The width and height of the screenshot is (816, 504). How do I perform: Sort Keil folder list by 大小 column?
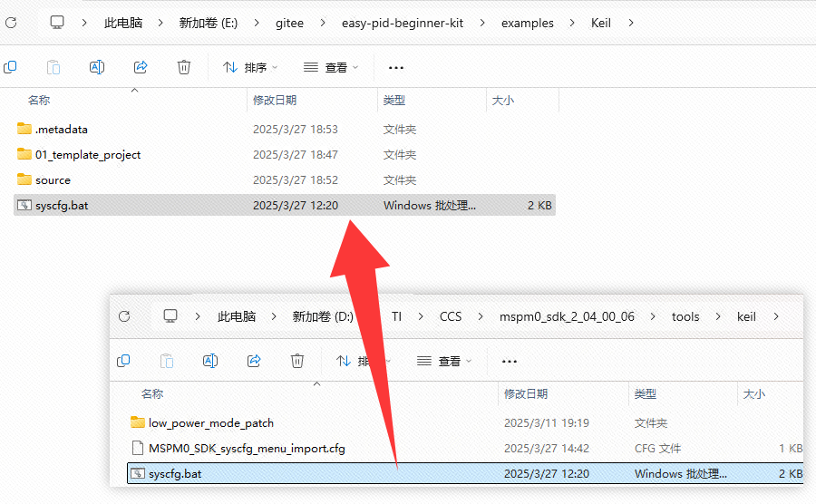(502, 101)
